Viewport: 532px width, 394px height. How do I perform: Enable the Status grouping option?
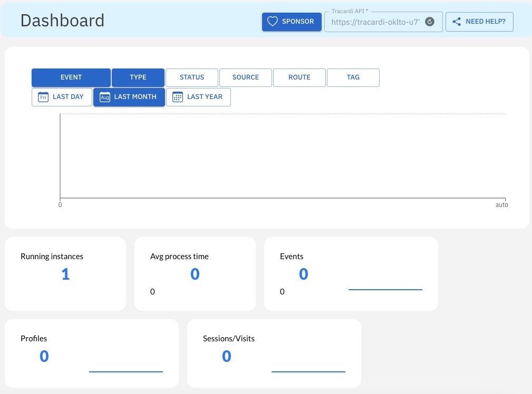192,77
